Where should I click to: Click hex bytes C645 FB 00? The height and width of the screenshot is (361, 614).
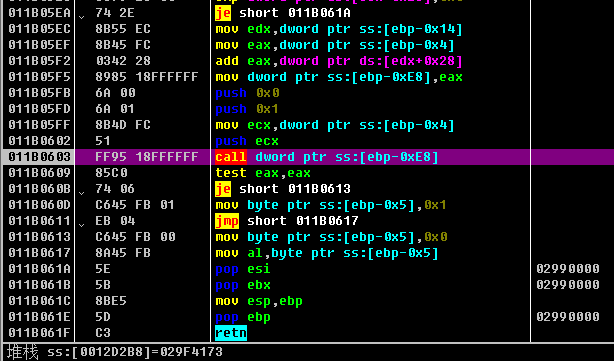(135, 237)
